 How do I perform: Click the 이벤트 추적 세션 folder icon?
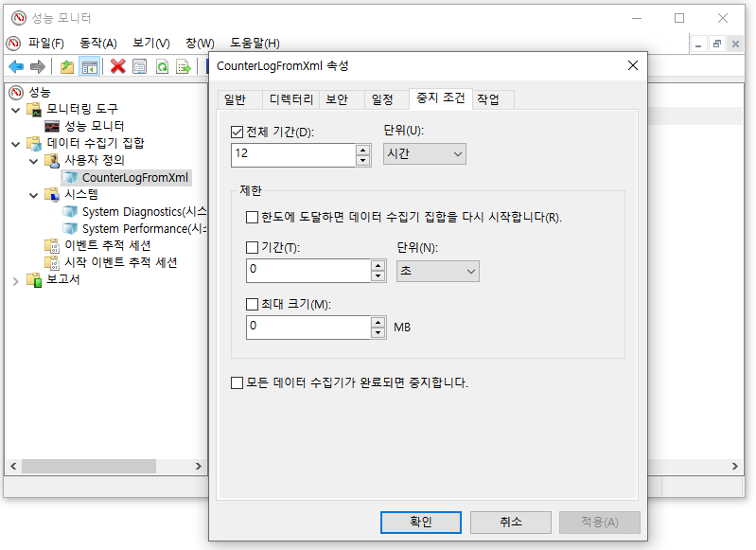point(52,245)
